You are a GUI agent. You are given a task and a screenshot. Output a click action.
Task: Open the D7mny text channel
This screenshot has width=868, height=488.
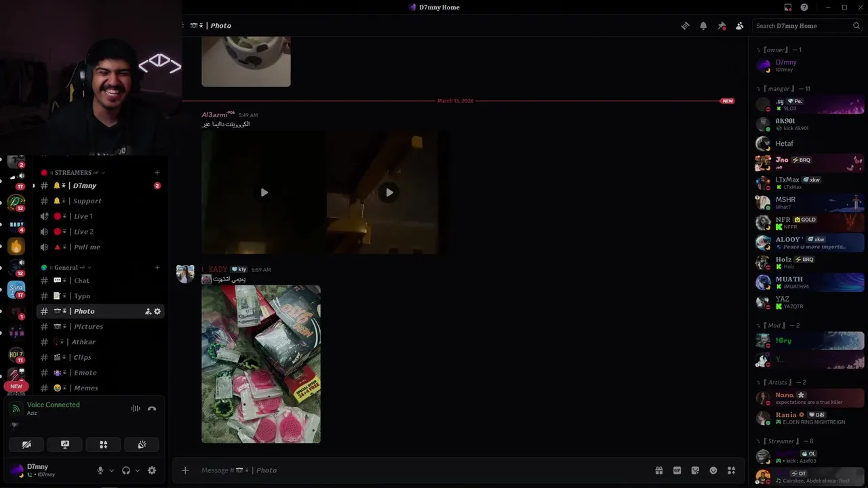100,186
